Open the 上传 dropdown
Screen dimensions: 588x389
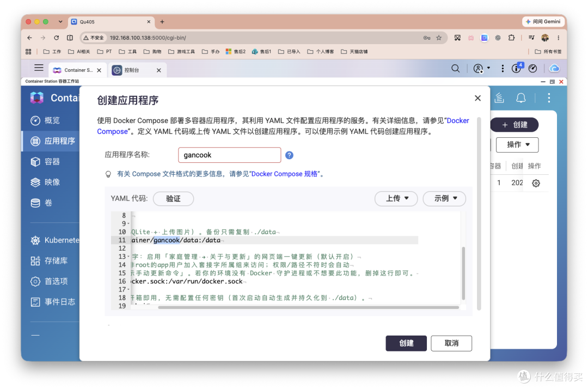click(x=396, y=198)
